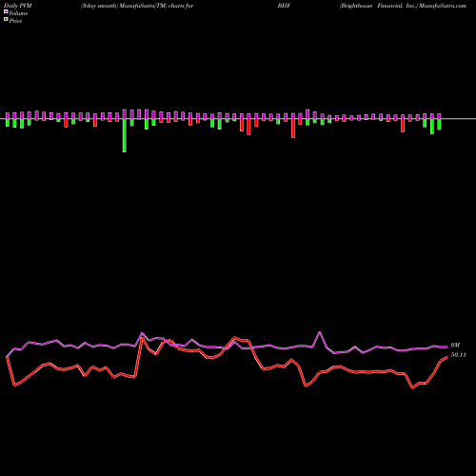Select the 'Price' legend label
476x476 pixels.
point(15,21)
